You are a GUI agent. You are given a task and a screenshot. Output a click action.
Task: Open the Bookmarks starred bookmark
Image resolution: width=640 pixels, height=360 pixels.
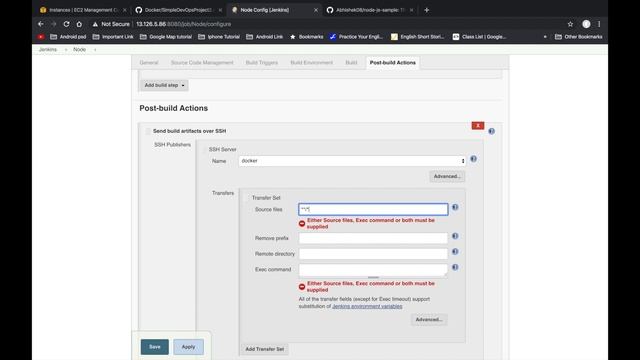(x=306, y=37)
